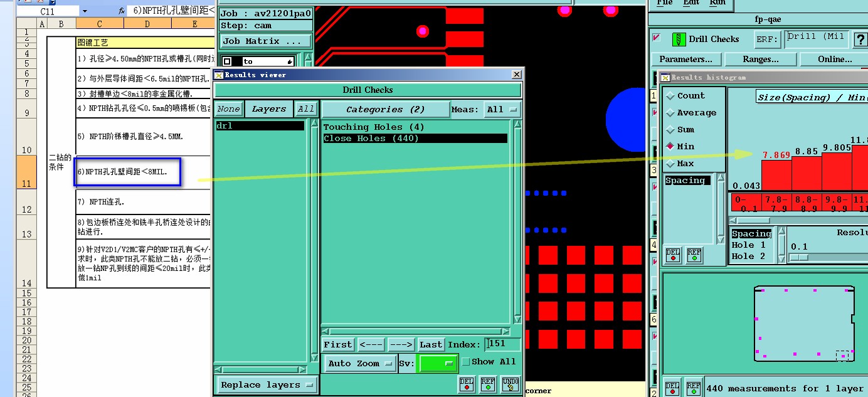Open Parameters... button
This screenshot has height=397, width=868.
pos(686,60)
